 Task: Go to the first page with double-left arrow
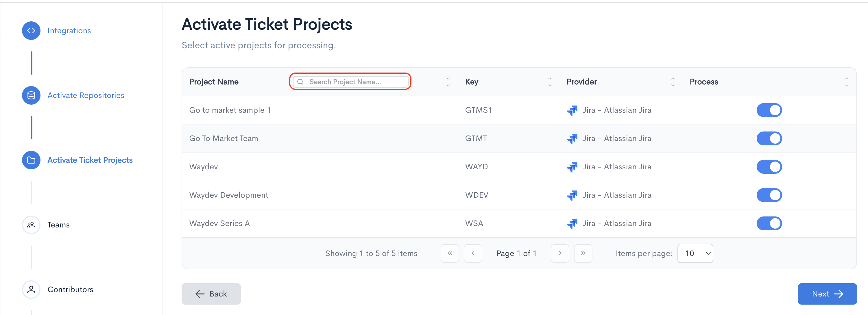(450, 253)
